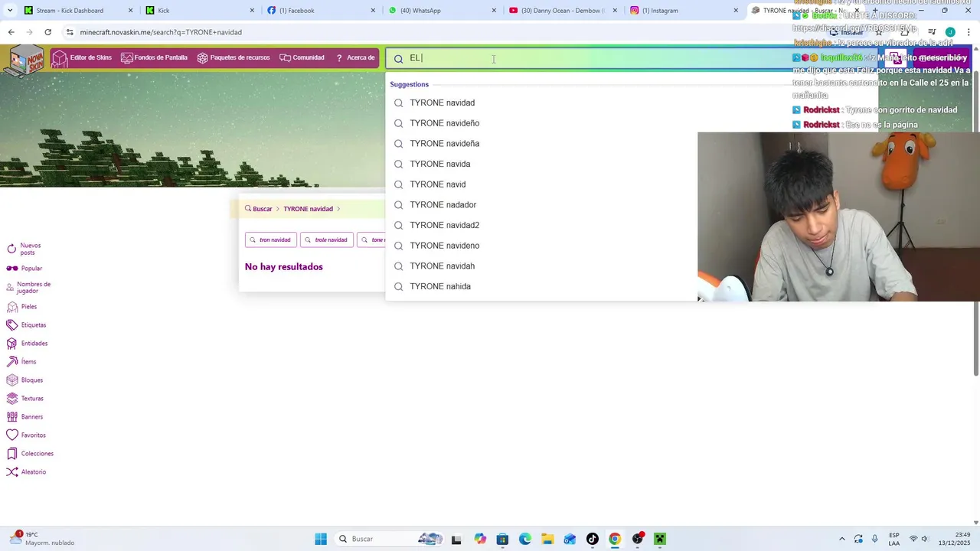The height and width of the screenshot is (551, 980).
Task: Open Ítems in the sidebar
Action: (x=21, y=362)
